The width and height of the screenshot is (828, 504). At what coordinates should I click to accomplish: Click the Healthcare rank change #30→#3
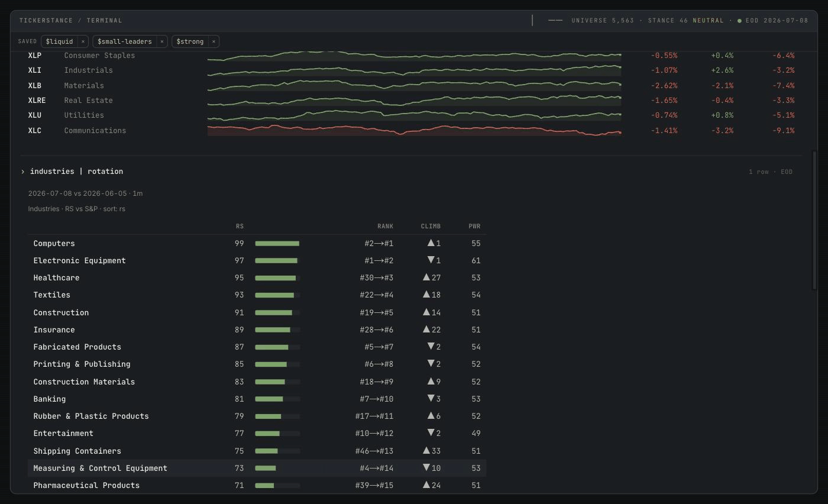click(377, 278)
